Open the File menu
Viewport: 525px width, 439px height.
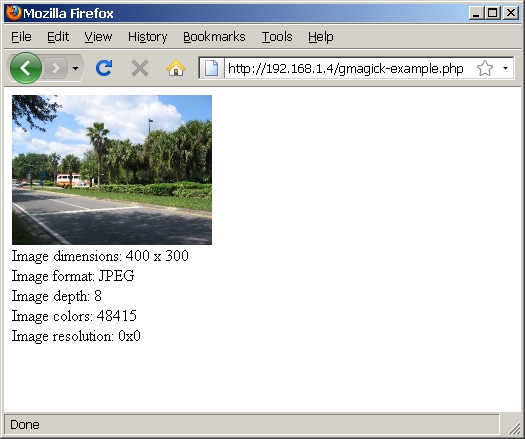point(21,36)
